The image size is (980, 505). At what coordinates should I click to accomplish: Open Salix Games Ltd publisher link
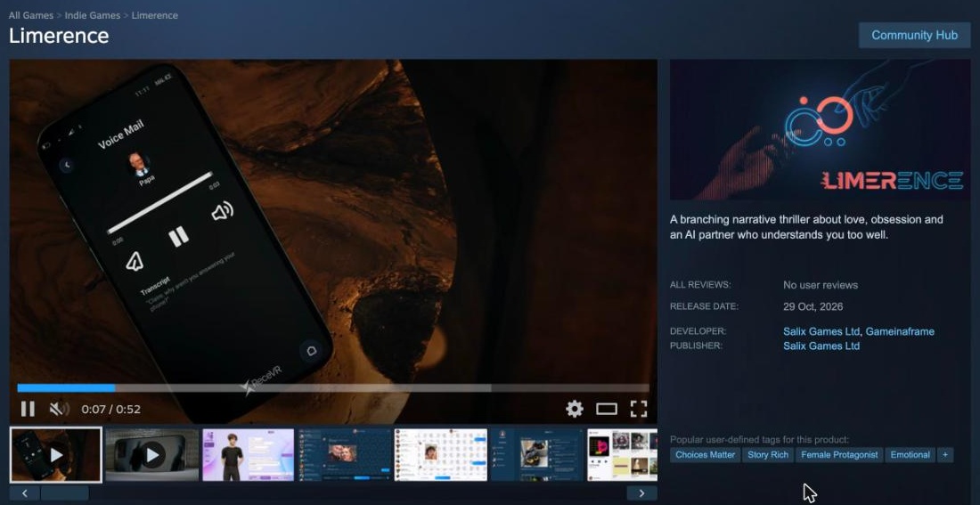click(821, 346)
